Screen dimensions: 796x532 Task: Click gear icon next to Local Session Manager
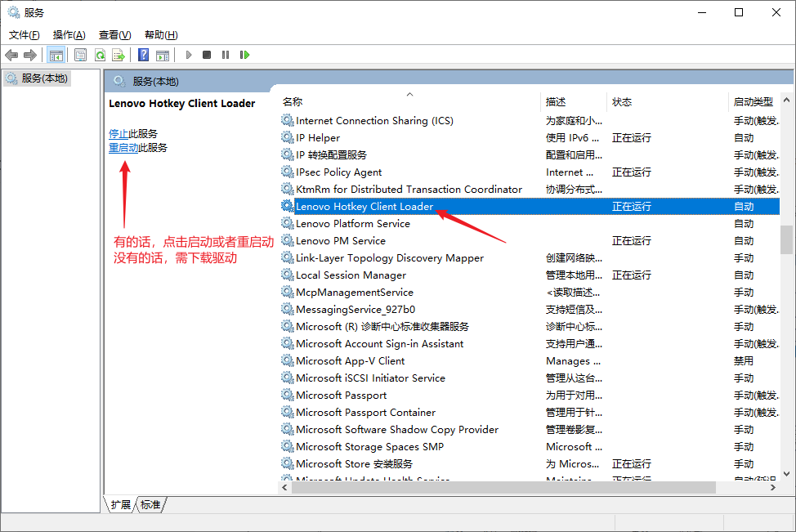pyautogui.click(x=288, y=275)
